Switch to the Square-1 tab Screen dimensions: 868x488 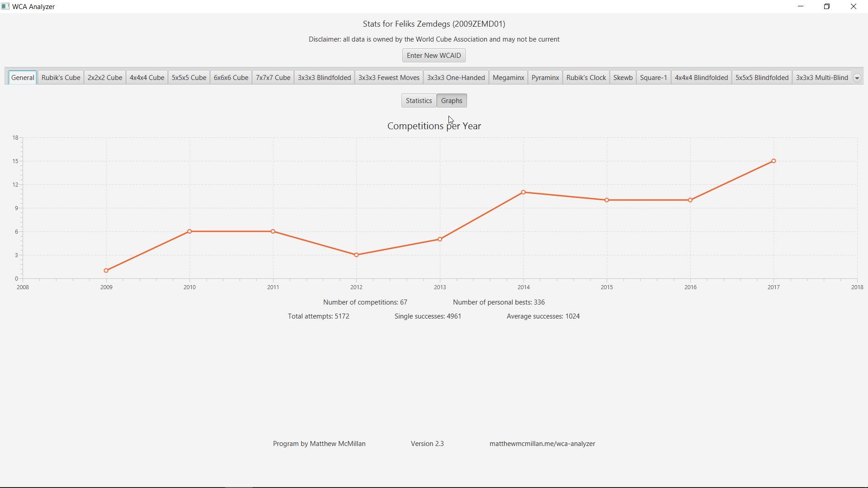[x=653, y=78]
